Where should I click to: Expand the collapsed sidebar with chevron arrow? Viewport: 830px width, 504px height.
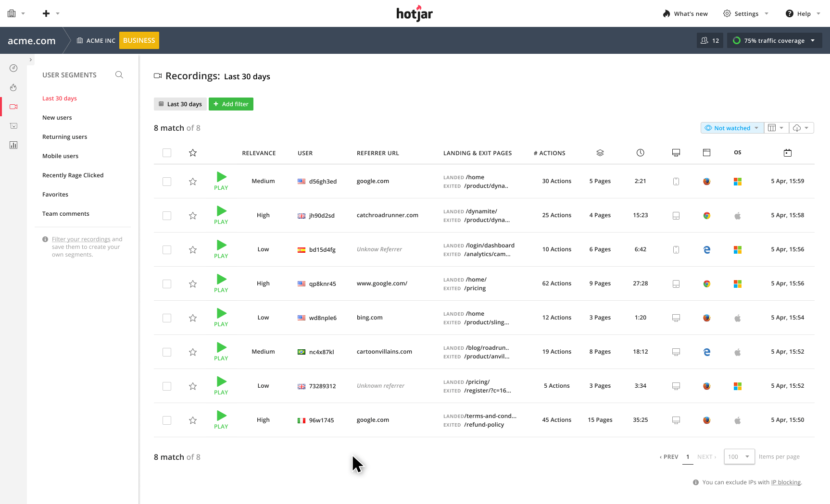(30, 60)
